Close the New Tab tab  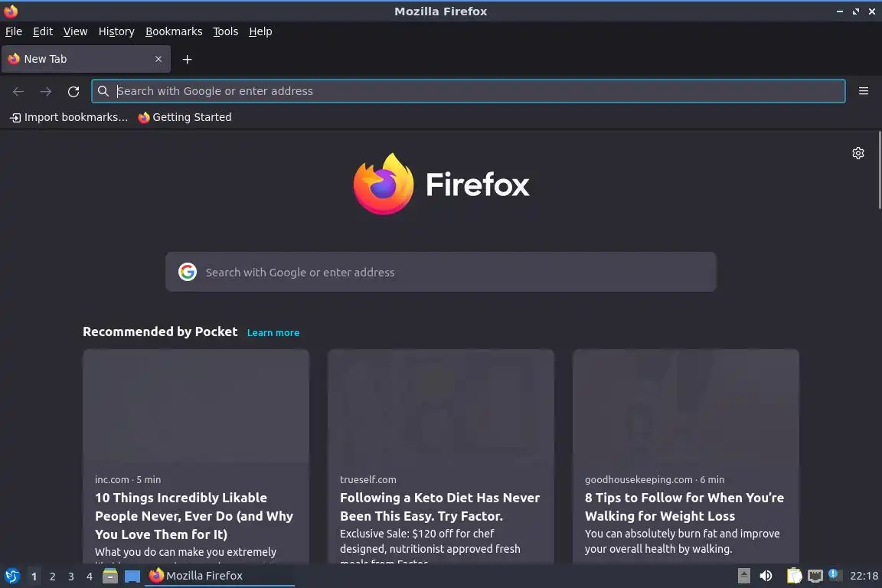coord(158,59)
